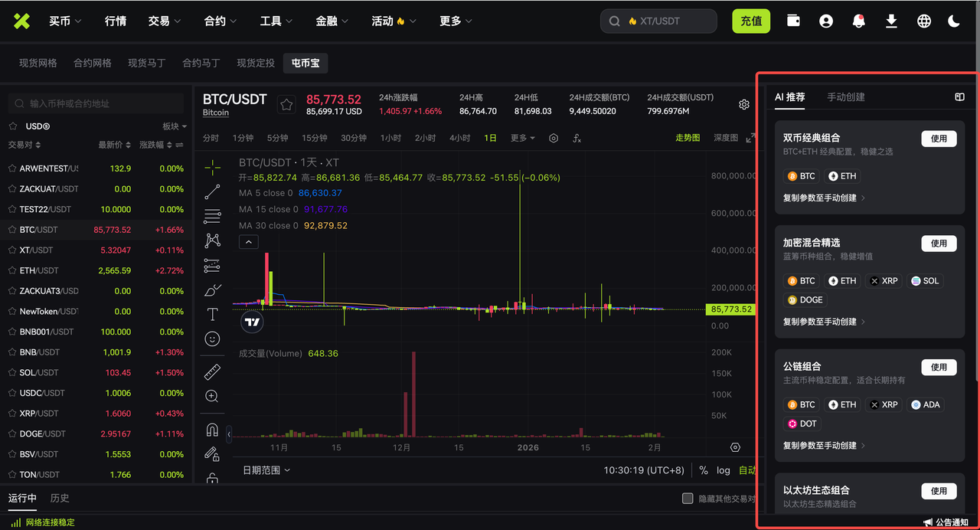This screenshot has width=980, height=530.
Task: Click the download app icon
Action: [x=891, y=21]
